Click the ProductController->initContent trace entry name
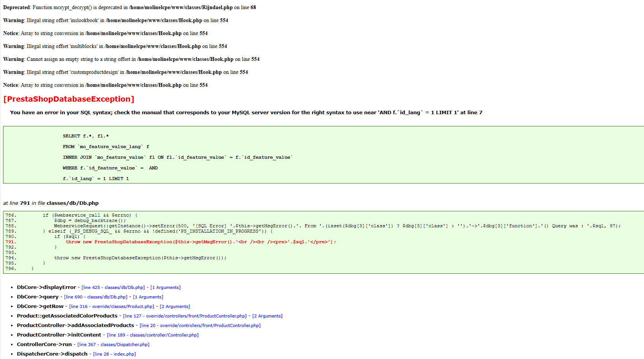This screenshot has height=359, width=644. pyautogui.click(x=59, y=335)
